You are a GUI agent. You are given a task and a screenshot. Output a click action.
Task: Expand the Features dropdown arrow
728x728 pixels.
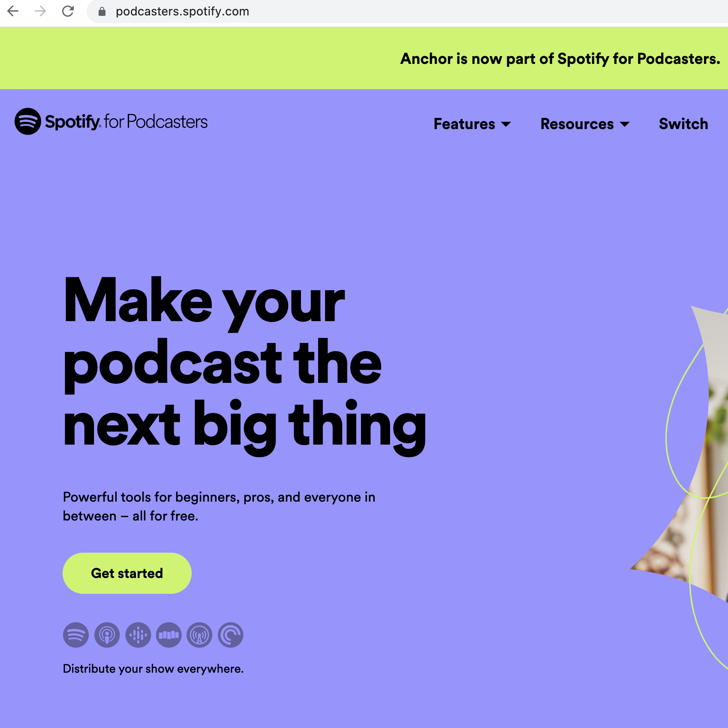click(506, 124)
